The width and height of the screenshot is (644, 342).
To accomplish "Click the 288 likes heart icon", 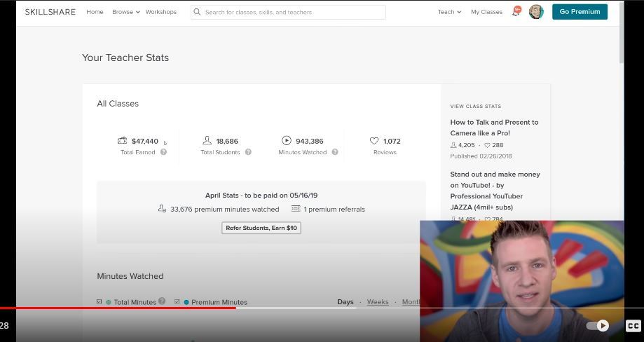I will pos(488,145).
